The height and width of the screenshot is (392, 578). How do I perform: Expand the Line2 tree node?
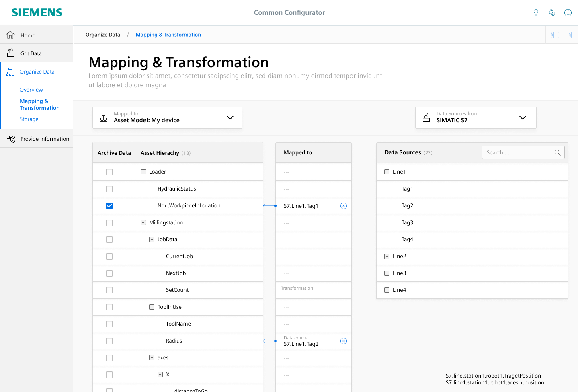point(387,256)
